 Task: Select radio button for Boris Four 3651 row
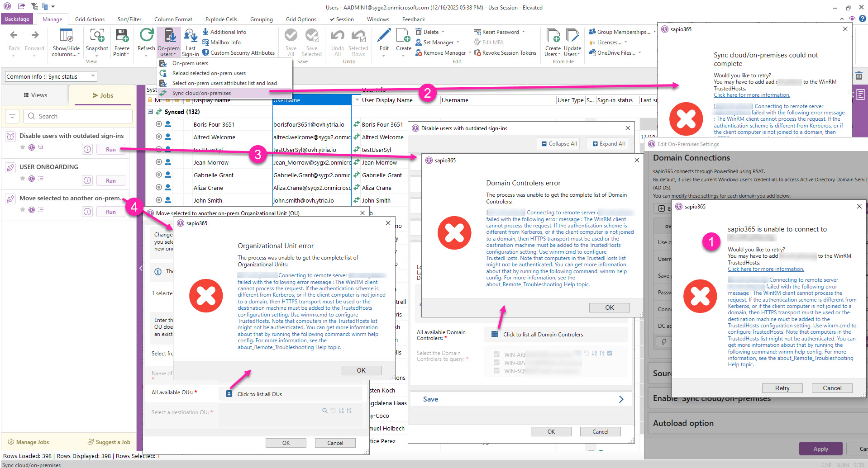click(x=159, y=124)
